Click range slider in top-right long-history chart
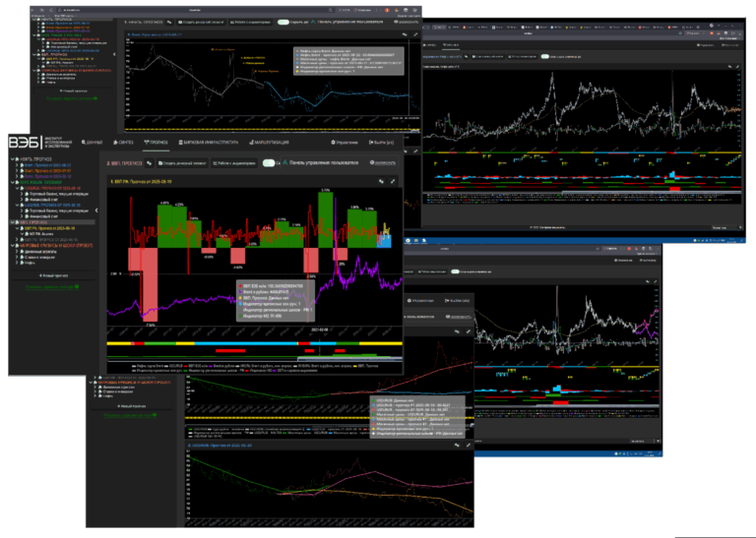Screen dimensions: 756x538 651,193
